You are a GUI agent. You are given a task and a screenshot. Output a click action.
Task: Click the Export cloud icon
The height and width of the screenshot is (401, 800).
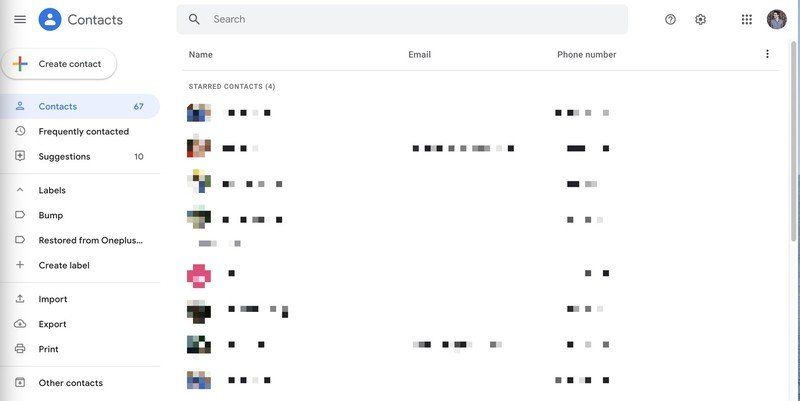click(x=20, y=324)
